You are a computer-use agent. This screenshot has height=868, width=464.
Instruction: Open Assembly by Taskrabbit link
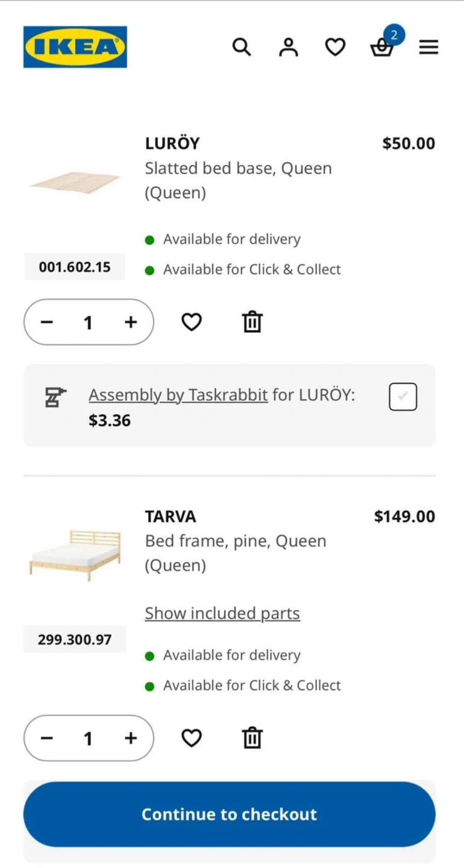(178, 395)
